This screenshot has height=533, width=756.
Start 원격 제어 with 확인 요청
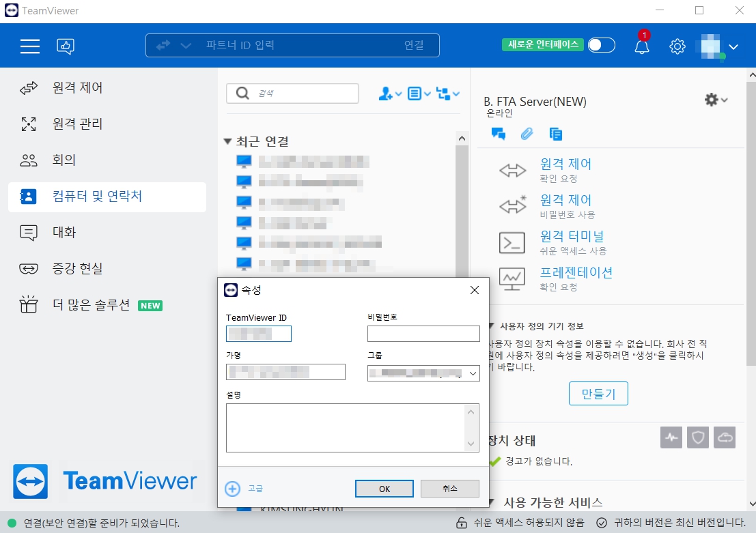[x=565, y=164]
